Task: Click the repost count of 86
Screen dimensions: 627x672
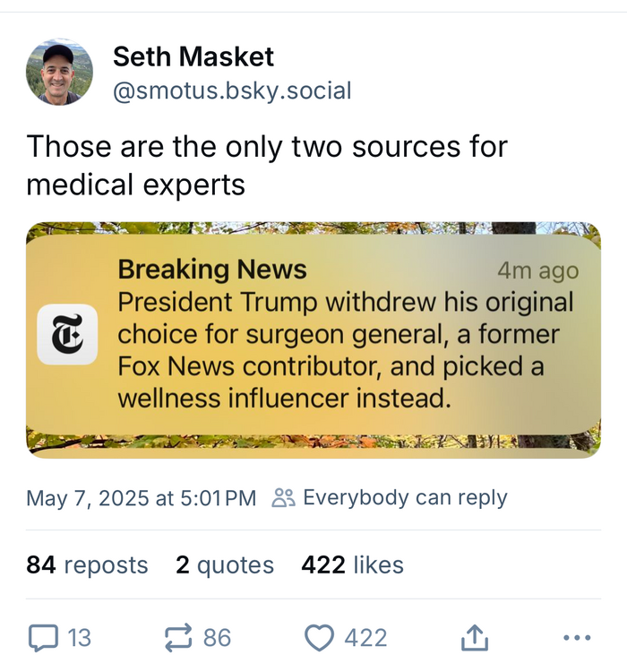Action: [x=217, y=638]
